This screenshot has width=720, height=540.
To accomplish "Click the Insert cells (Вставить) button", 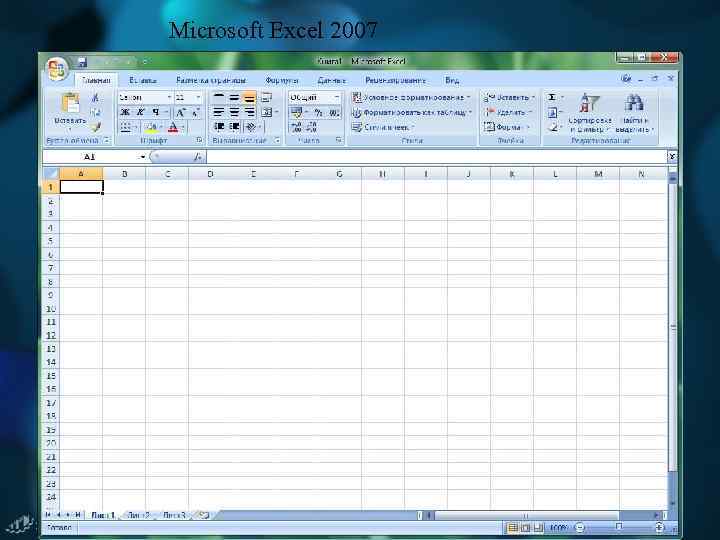I will [509, 97].
